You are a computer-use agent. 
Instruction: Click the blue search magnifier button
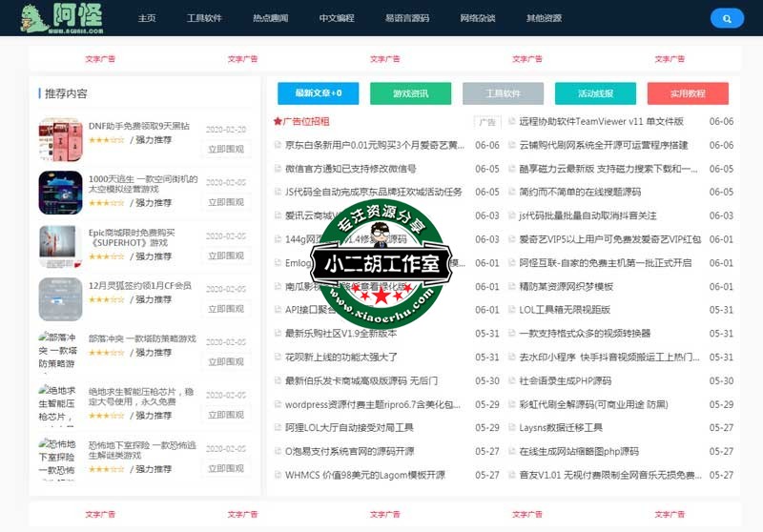(727, 18)
